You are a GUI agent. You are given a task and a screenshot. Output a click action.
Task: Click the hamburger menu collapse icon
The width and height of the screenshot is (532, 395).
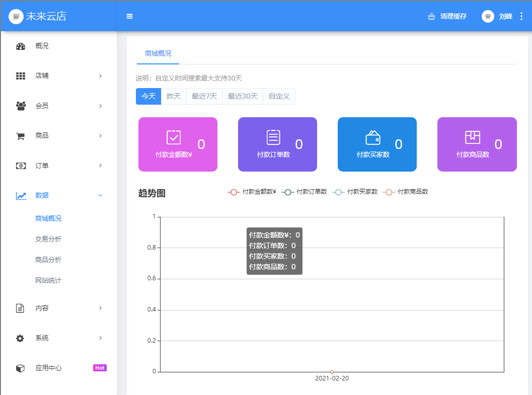129,16
